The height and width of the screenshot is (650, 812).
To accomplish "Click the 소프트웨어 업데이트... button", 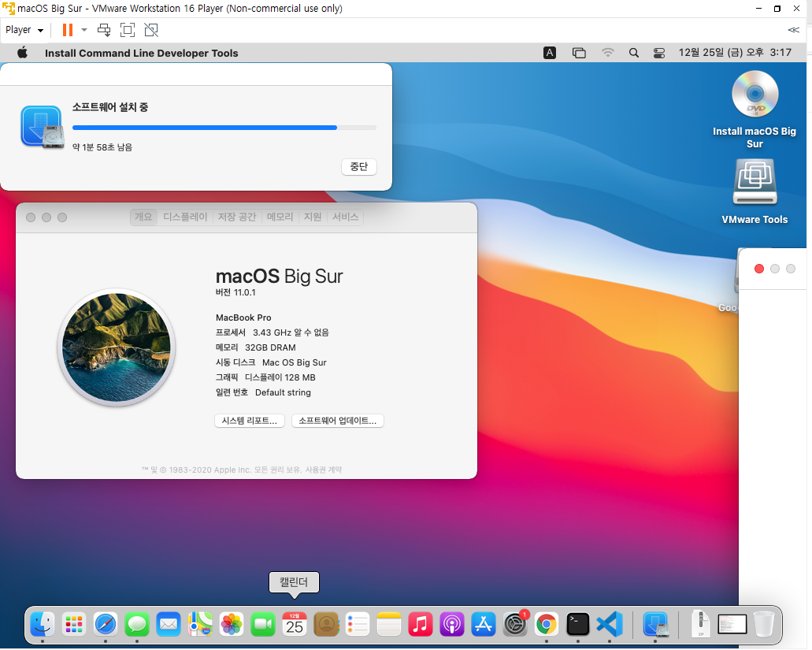I will tap(338, 421).
